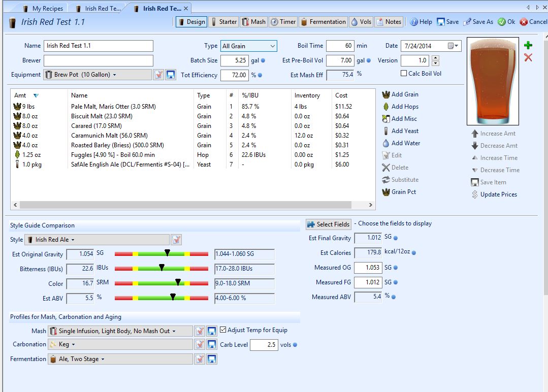The image size is (548, 392).
Task: Click the Color SRM range slider marker
Action: click(178, 282)
